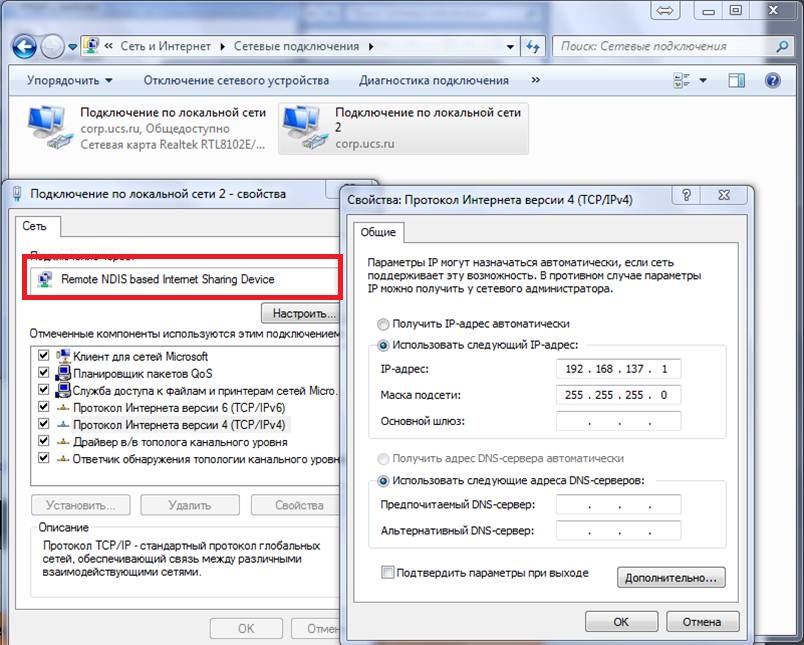Select Подключение по локальной сети 2 icon
The width and height of the screenshot is (804, 645).
click(x=305, y=127)
